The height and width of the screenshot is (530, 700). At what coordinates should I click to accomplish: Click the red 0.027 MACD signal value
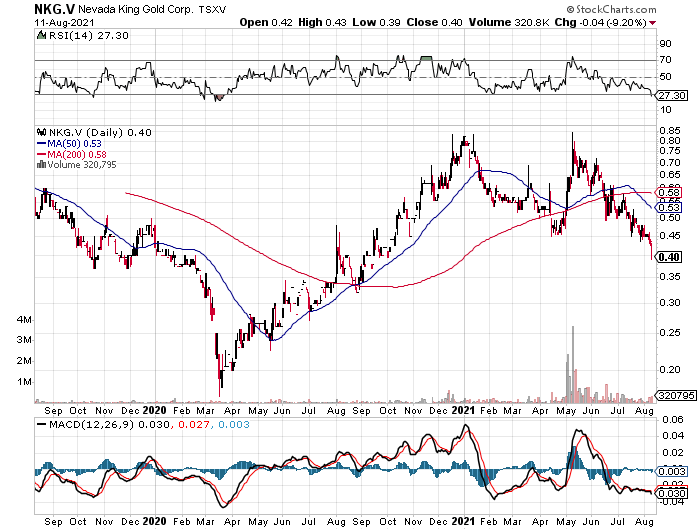pos(193,424)
